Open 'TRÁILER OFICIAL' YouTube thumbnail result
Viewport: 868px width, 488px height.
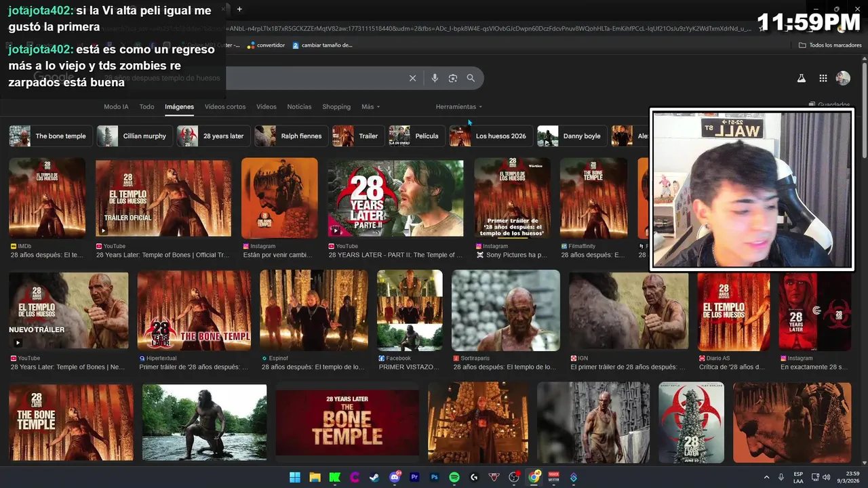coord(163,198)
